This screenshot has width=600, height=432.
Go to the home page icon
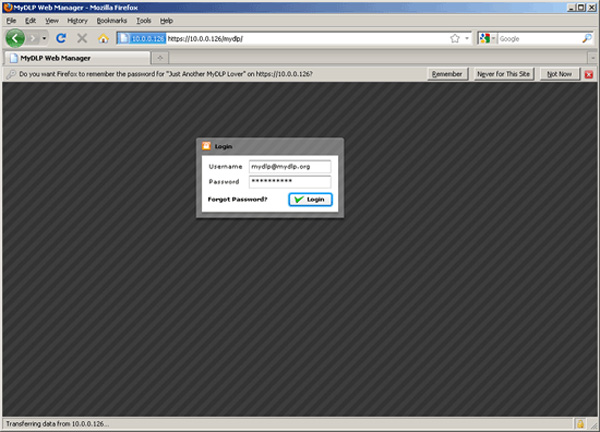103,38
